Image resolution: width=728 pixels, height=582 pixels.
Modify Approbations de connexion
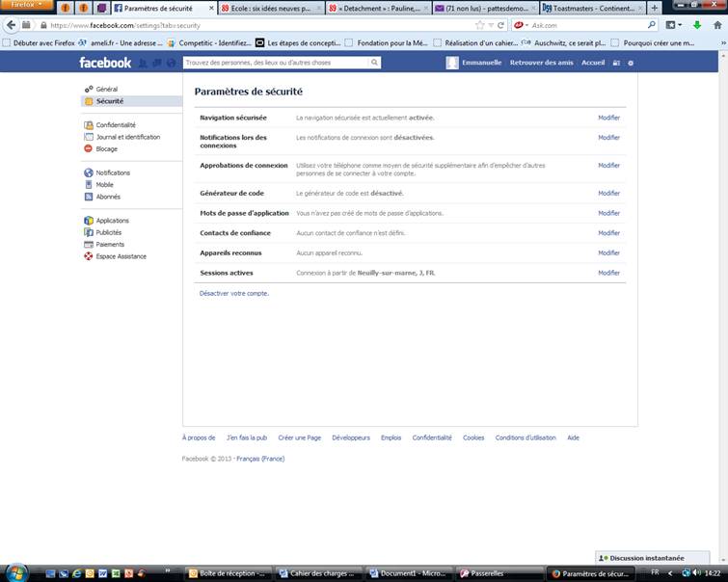(608, 166)
